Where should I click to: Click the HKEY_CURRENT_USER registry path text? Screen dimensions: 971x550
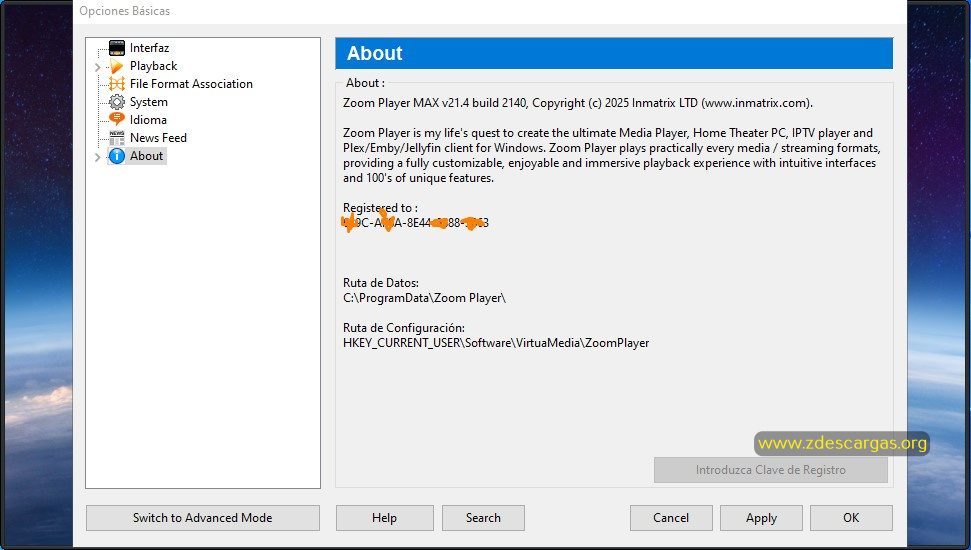coord(496,343)
